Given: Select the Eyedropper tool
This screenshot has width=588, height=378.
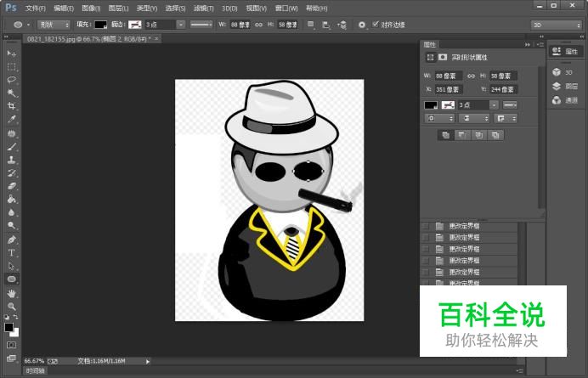Looking at the screenshot, I should [11, 119].
